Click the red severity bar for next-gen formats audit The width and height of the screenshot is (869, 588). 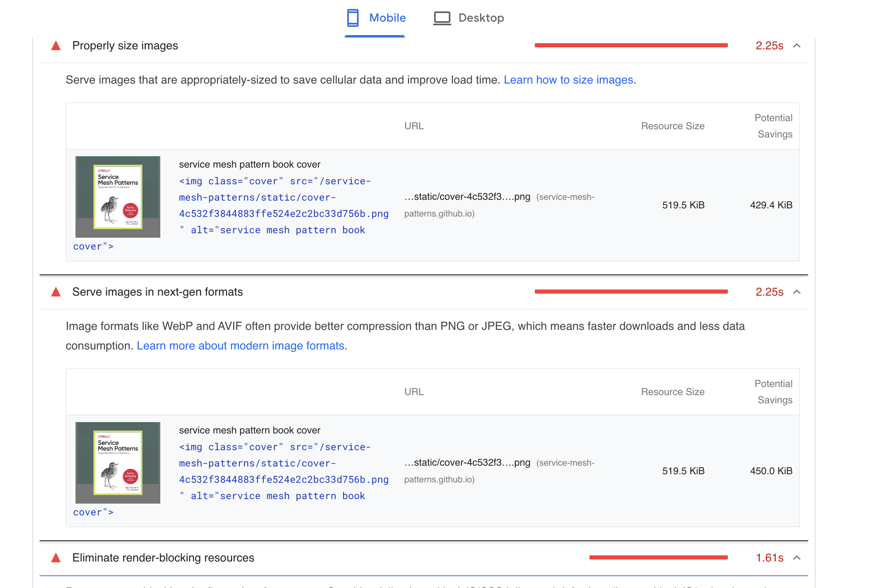click(631, 292)
